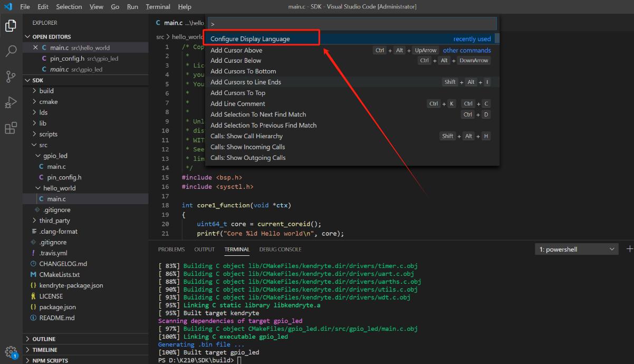Open the Explorer view in the activity bar

11,25
